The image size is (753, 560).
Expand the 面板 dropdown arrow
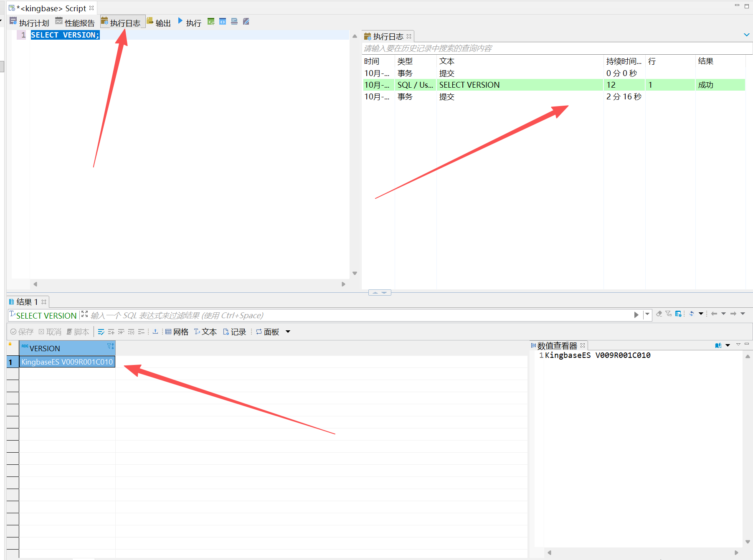[x=288, y=332]
